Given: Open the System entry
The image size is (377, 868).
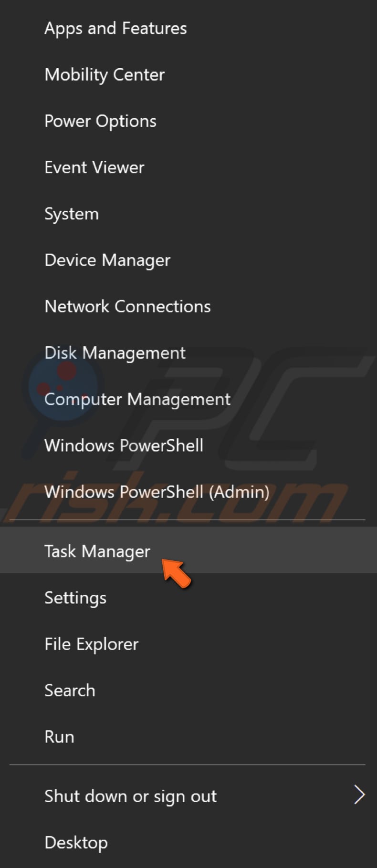Looking at the screenshot, I should pyautogui.click(x=72, y=214).
